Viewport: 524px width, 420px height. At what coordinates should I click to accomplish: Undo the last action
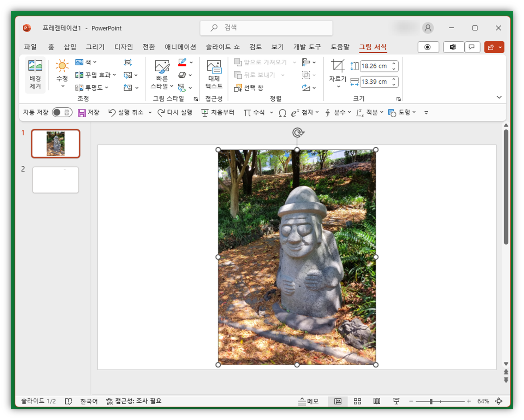pyautogui.click(x=127, y=112)
